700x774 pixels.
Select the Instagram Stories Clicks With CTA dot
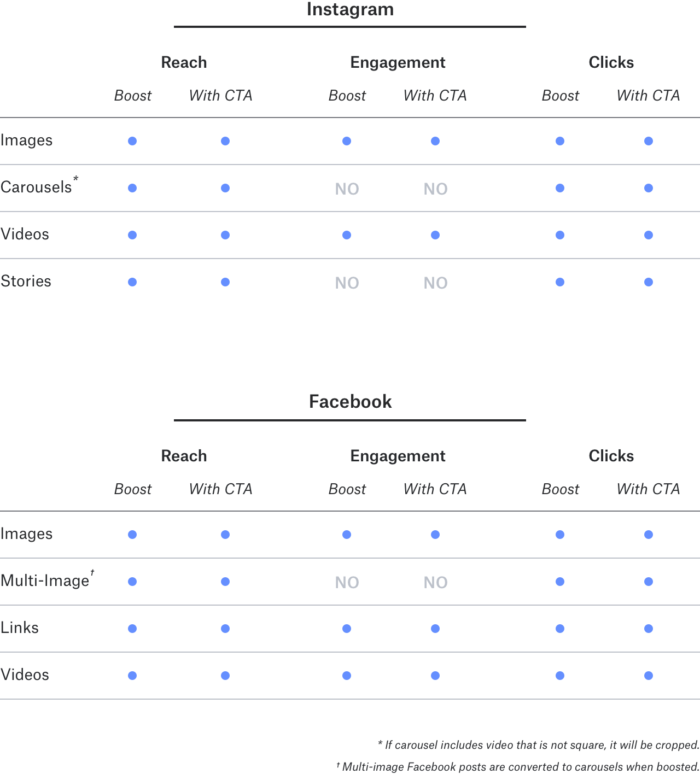tap(649, 282)
